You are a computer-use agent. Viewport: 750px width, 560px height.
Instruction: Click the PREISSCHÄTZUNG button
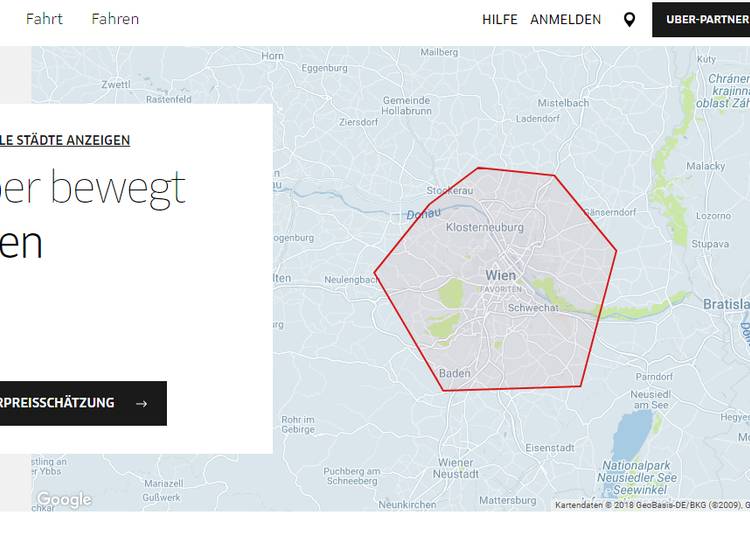(83, 403)
